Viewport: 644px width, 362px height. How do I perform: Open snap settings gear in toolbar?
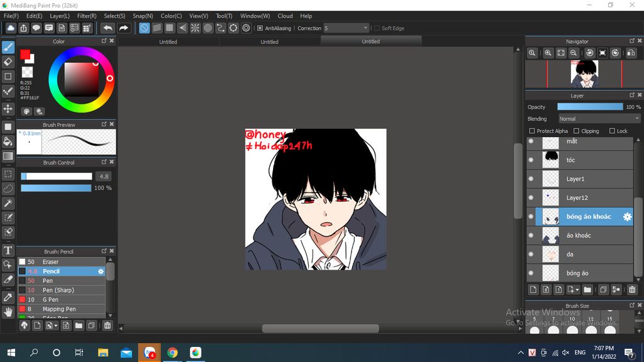tap(246, 28)
